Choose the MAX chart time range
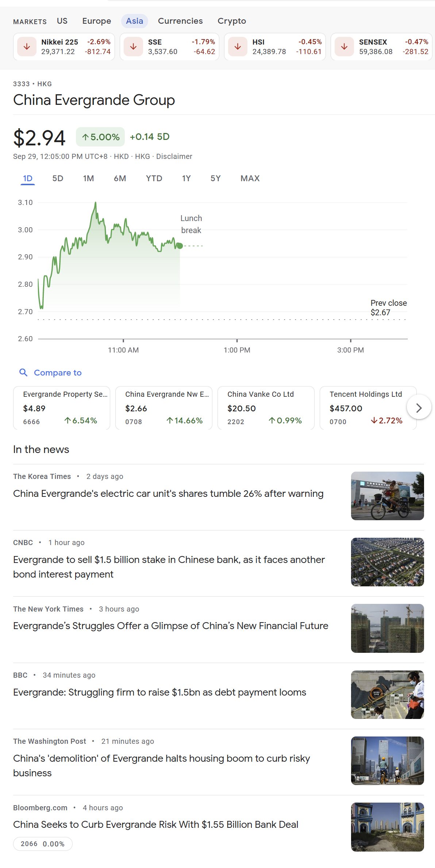Screen dimensions: 435x868 click(x=250, y=178)
